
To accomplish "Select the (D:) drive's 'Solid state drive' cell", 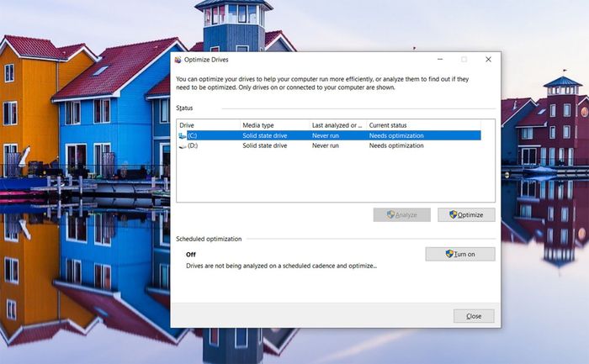I will click(x=264, y=145).
